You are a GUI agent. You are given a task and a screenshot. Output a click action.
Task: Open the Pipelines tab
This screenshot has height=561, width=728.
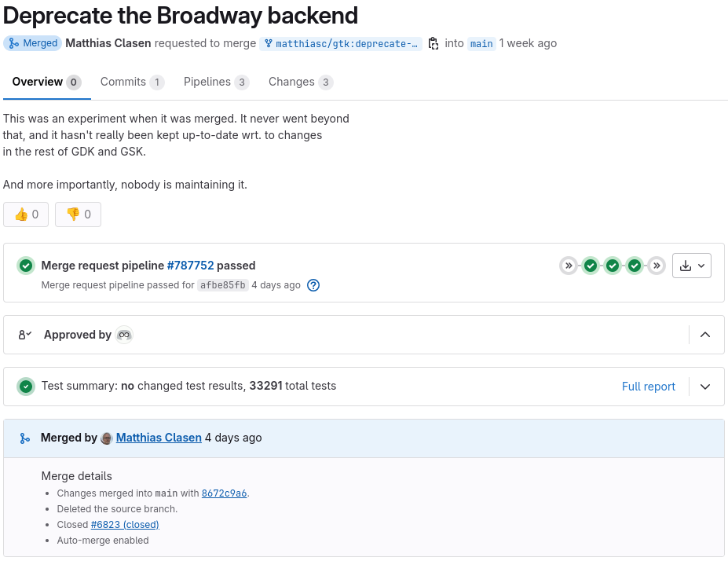(x=216, y=82)
